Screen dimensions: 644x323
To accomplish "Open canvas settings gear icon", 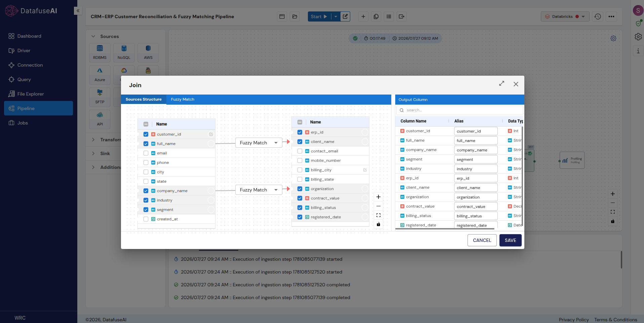I will point(613,38).
